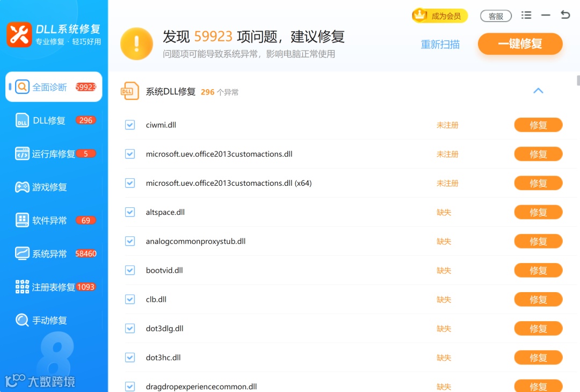Image resolution: width=580 pixels, height=392 pixels.
Task: Click the orange exclamation warning icon
Action: (136, 43)
